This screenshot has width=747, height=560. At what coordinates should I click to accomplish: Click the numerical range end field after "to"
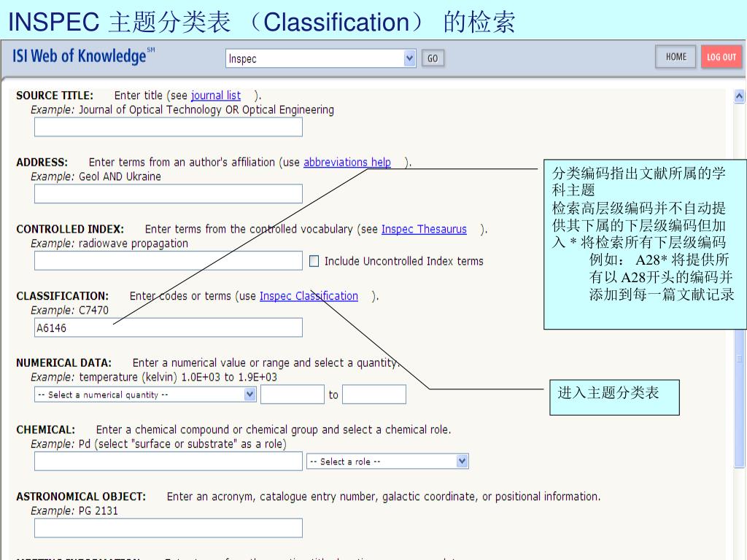point(374,394)
